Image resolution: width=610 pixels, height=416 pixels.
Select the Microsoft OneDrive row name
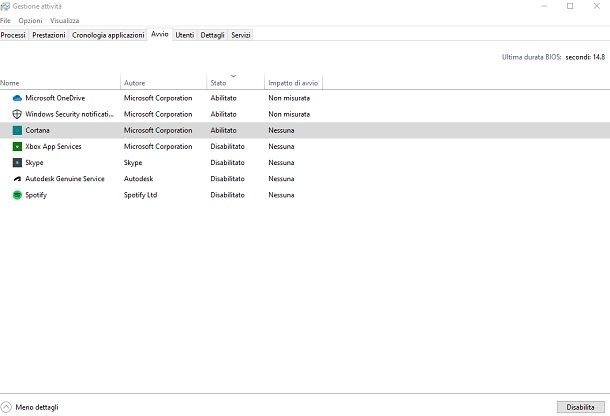[x=55, y=98]
